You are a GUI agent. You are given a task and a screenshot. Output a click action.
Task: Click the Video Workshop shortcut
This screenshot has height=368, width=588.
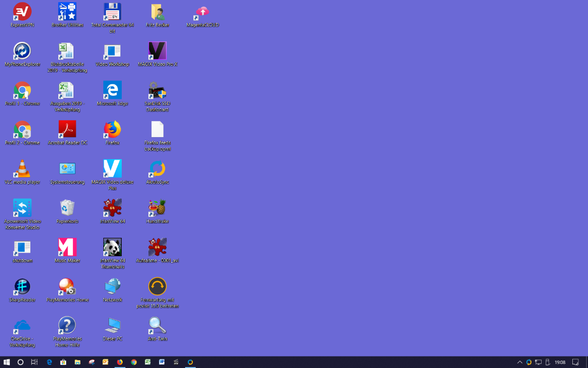pos(112,51)
